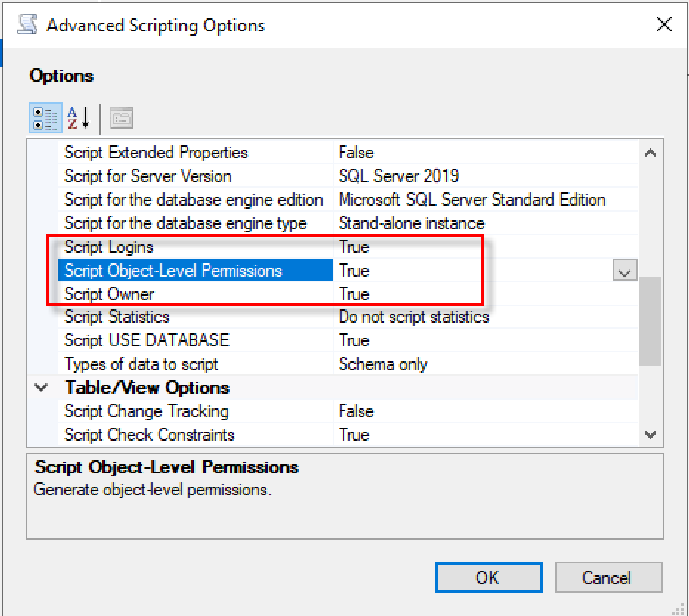Click the Property Pages icon
The width and height of the screenshot is (689, 616).
(121, 119)
